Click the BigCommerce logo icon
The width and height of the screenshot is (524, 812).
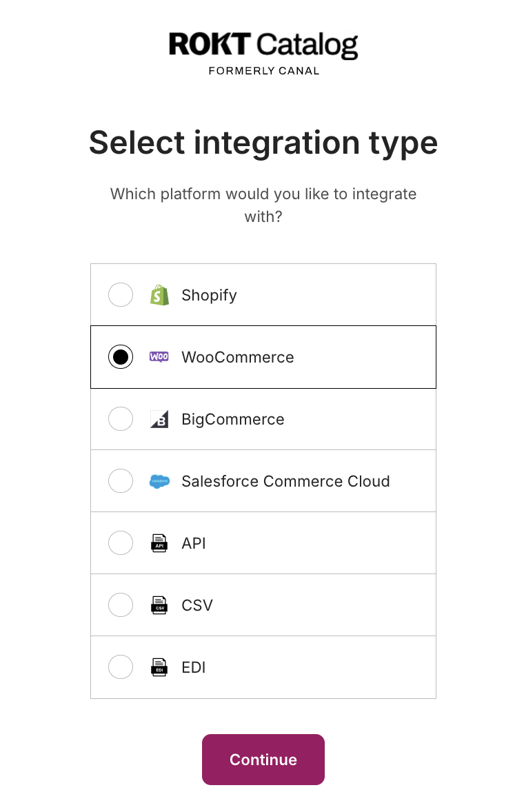(x=159, y=419)
